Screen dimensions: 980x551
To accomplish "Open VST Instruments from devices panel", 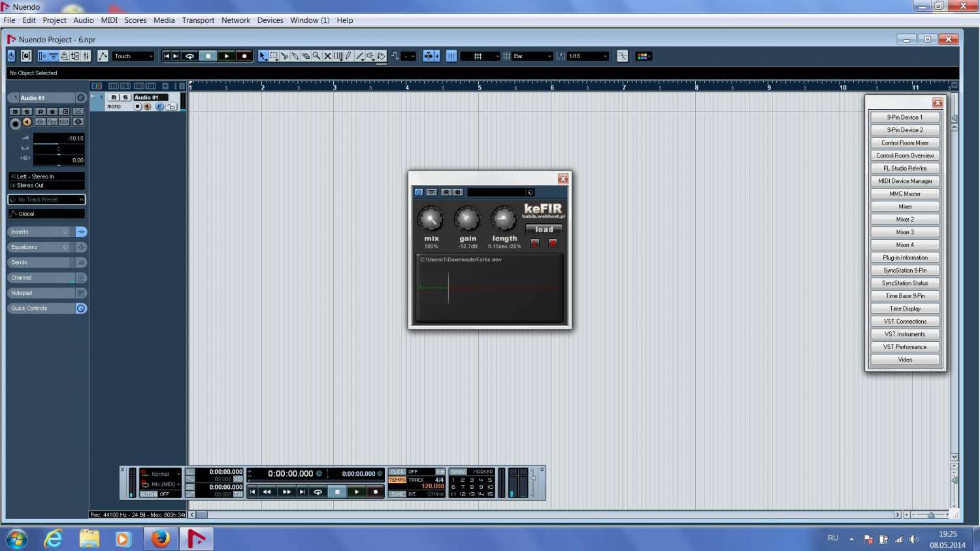I will 905,334.
